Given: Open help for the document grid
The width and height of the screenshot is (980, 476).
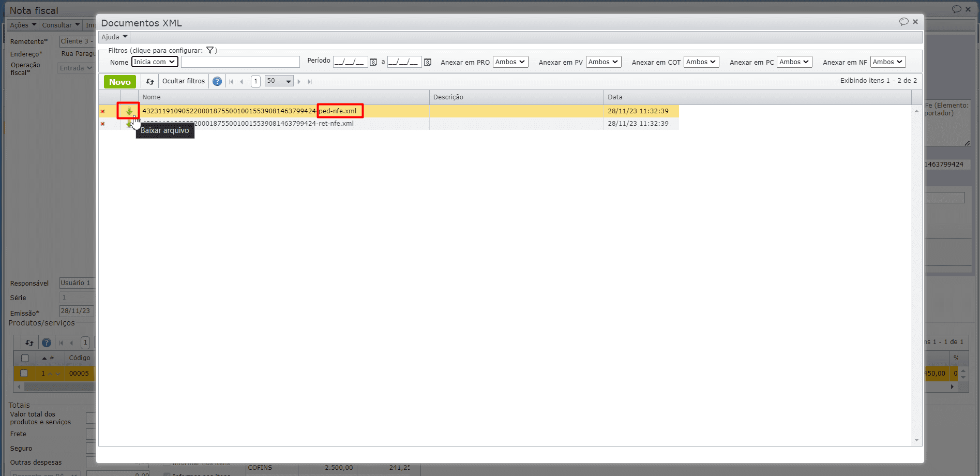Looking at the screenshot, I should tap(217, 81).
